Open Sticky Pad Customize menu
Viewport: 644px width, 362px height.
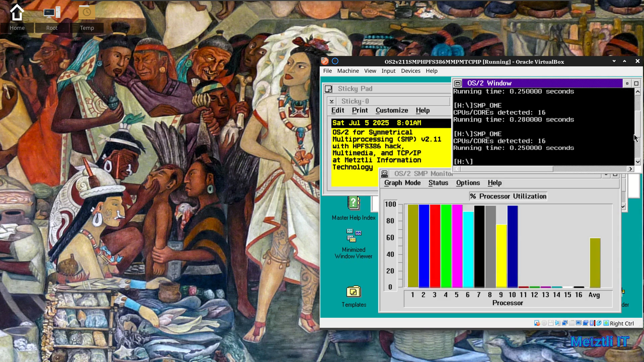click(x=391, y=110)
